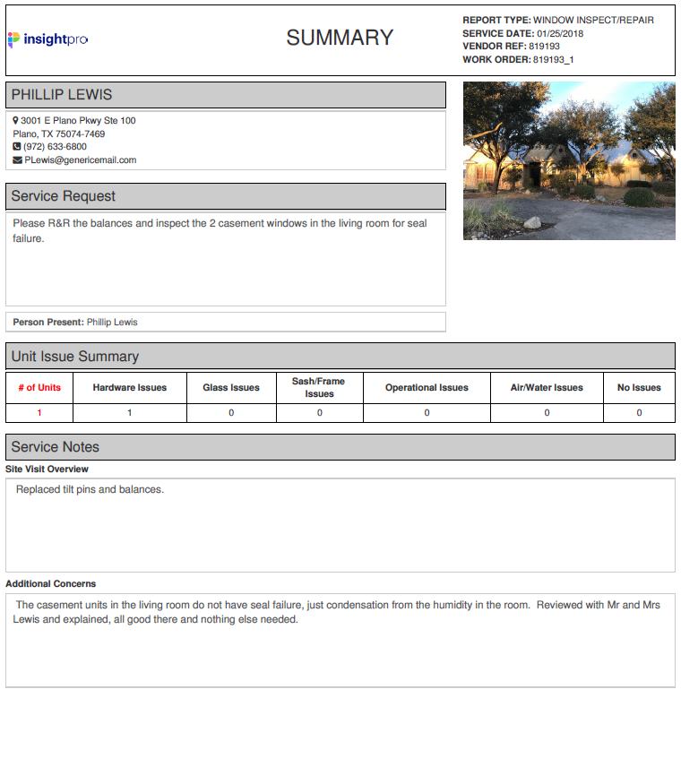This screenshot has width=681, height=784.
Task: Click the Additional Concerns label
Action: click(x=50, y=583)
